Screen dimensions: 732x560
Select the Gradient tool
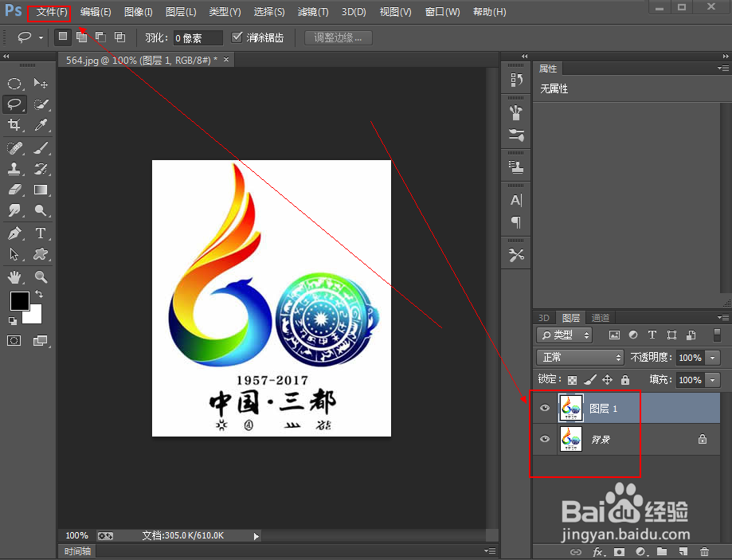coord(41,189)
